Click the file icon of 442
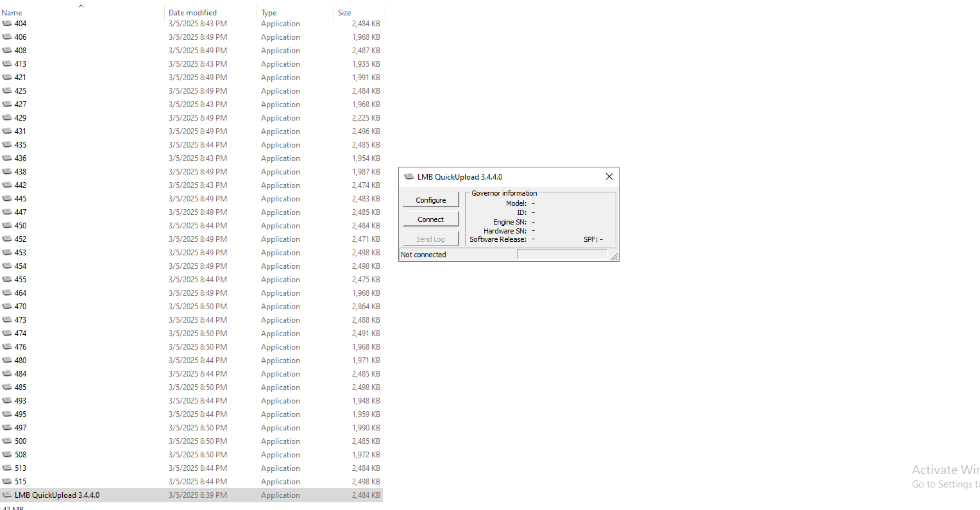This screenshot has width=980, height=510. click(x=7, y=185)
